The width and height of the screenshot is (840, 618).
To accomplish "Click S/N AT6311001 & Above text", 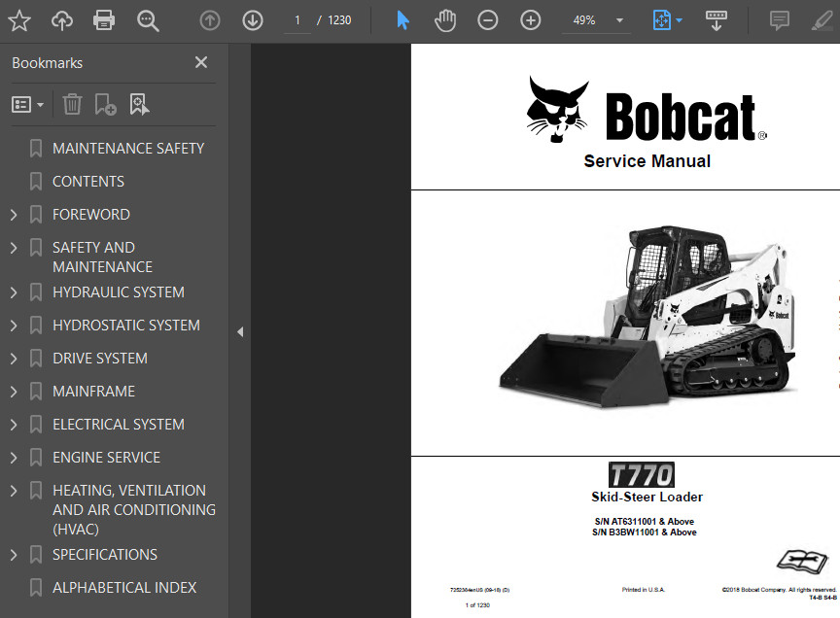I will pos(644,521).
